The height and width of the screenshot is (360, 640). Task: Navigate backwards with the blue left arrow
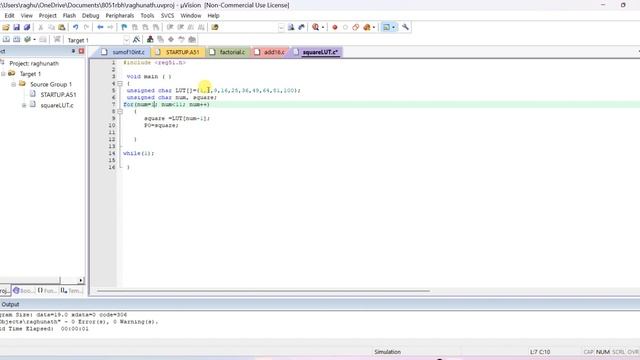tap(100, 27)
